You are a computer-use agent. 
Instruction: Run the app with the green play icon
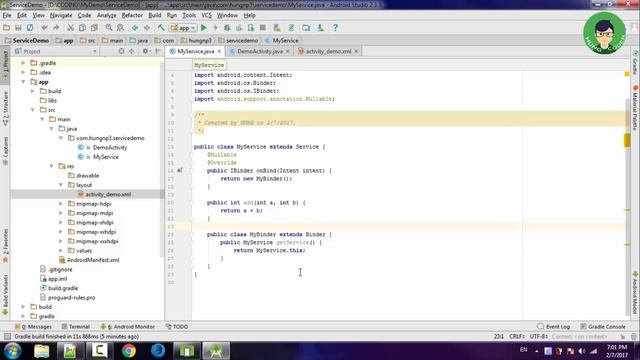point(204,28)
